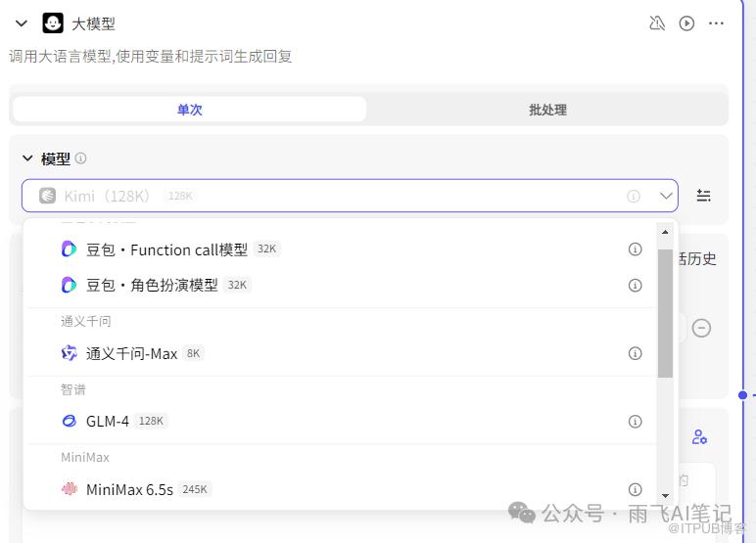Screen dimensions: 756x543
Task: Select GLM-4 128K model option
Action: click(341, 421)
